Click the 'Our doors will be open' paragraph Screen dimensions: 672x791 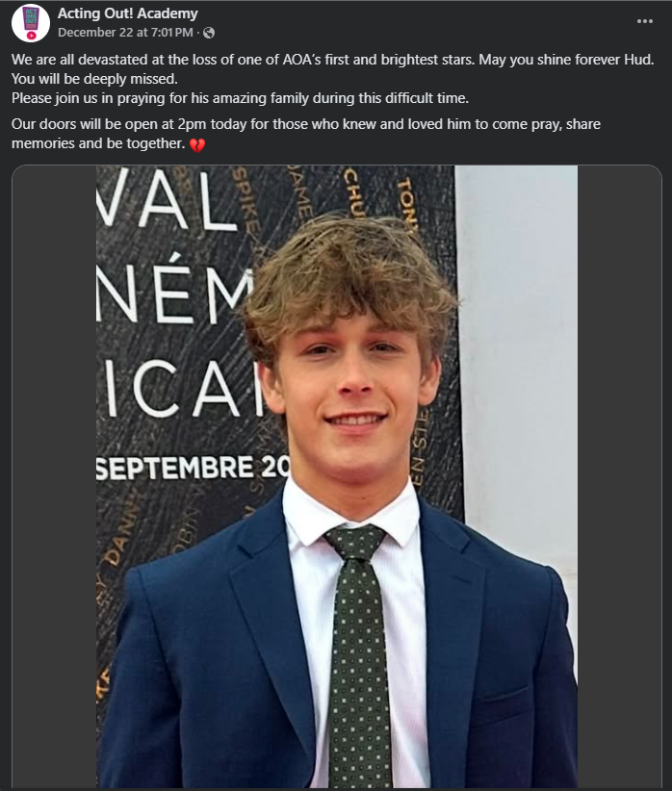[x=306, y=134]
